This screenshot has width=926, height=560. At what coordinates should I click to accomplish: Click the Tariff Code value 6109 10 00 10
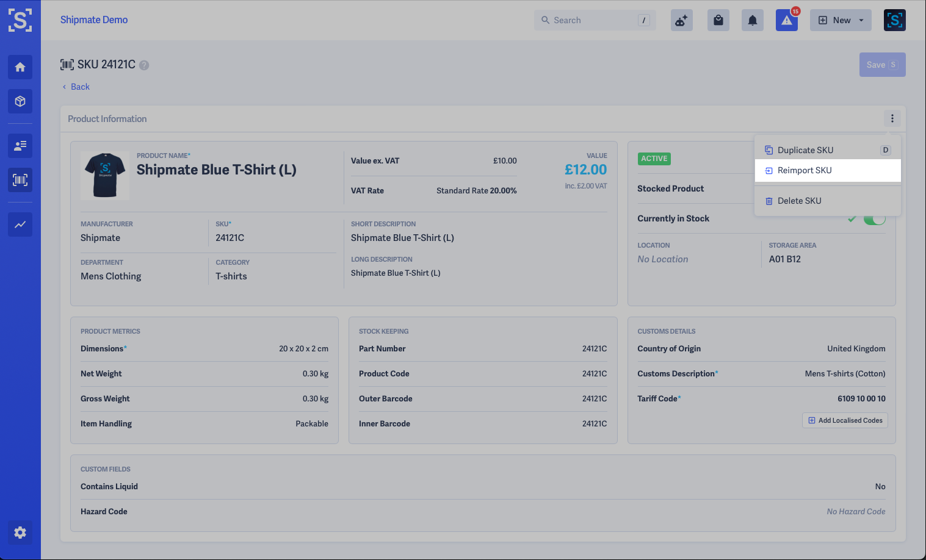(x=862, y=399)
